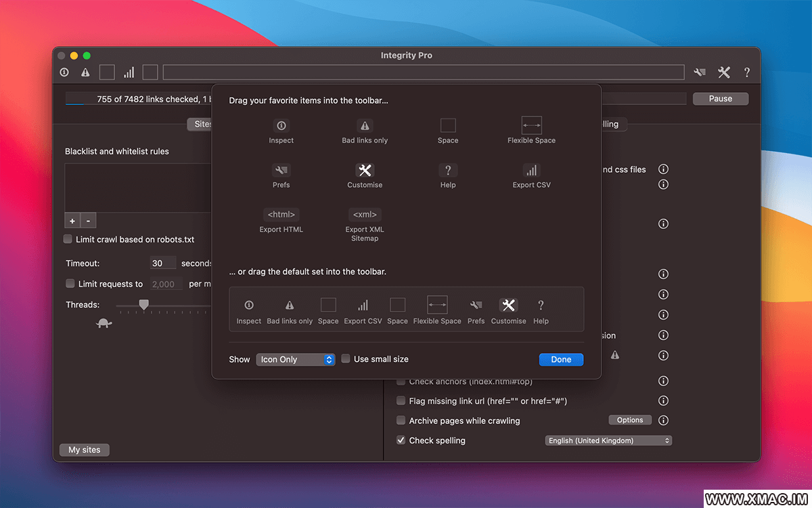
Task: Tick Limit crawl based on robots.txt
Action: (x=68, y=239)
